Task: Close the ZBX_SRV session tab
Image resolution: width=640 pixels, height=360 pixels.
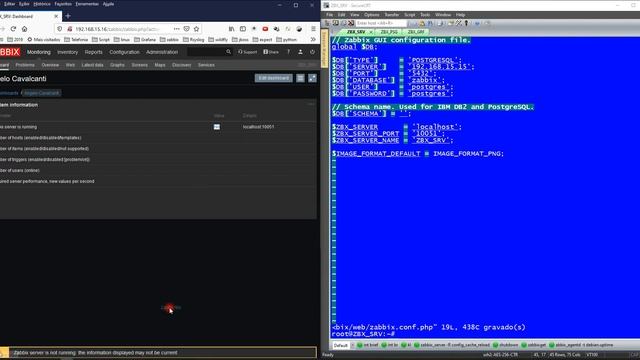Action: coord(371,32)
